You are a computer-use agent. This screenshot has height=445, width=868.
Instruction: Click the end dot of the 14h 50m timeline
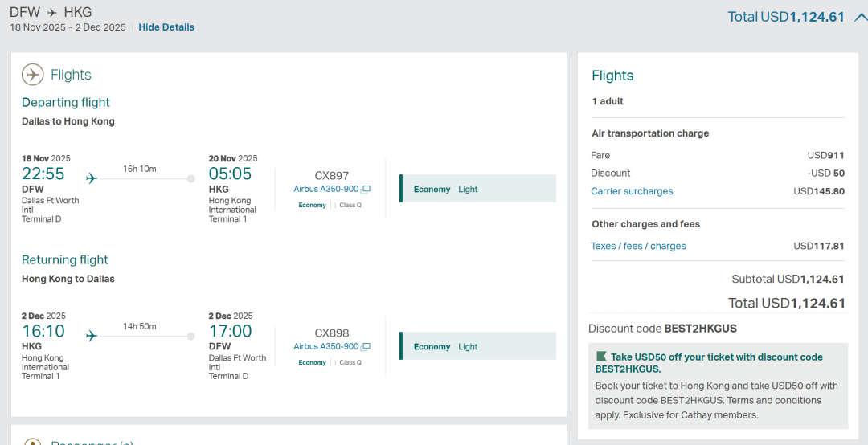pyautogui.click(x=190, y=336)
